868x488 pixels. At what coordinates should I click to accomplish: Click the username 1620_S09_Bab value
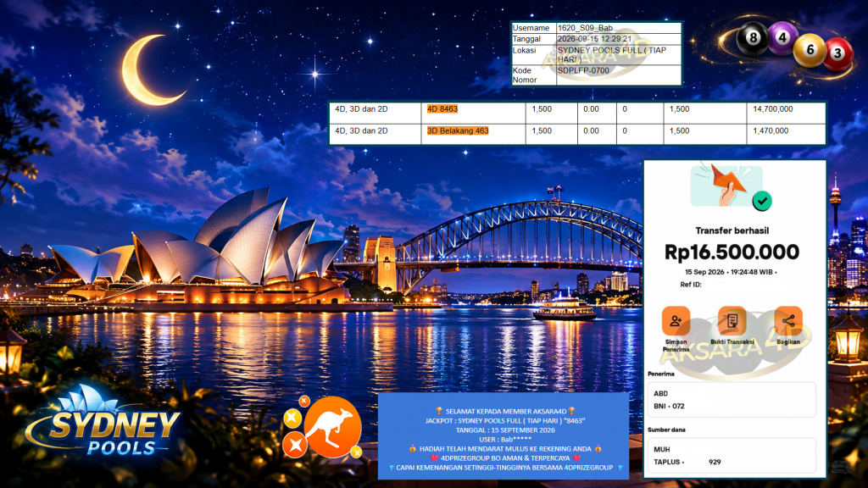coord(585,28)
